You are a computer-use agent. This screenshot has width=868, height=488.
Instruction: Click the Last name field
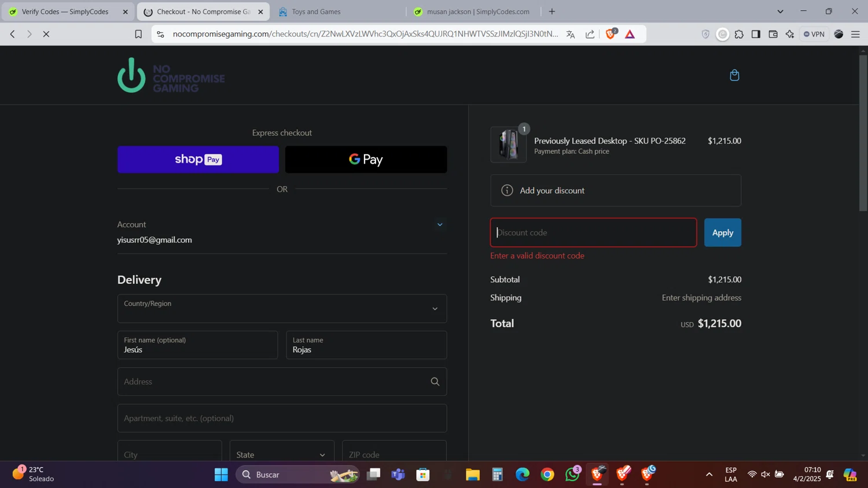tap(366, 345)
